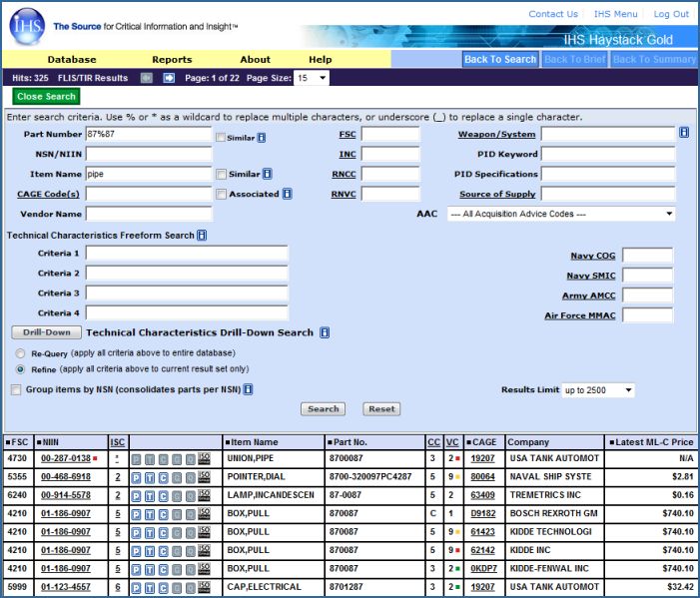Sort by the Item Name column header

click(252, 442)
